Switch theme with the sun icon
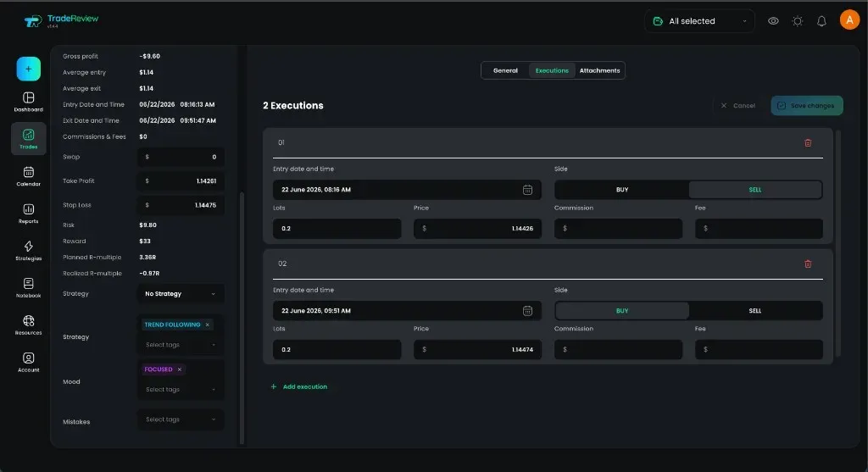 click(x=797, y=21)
